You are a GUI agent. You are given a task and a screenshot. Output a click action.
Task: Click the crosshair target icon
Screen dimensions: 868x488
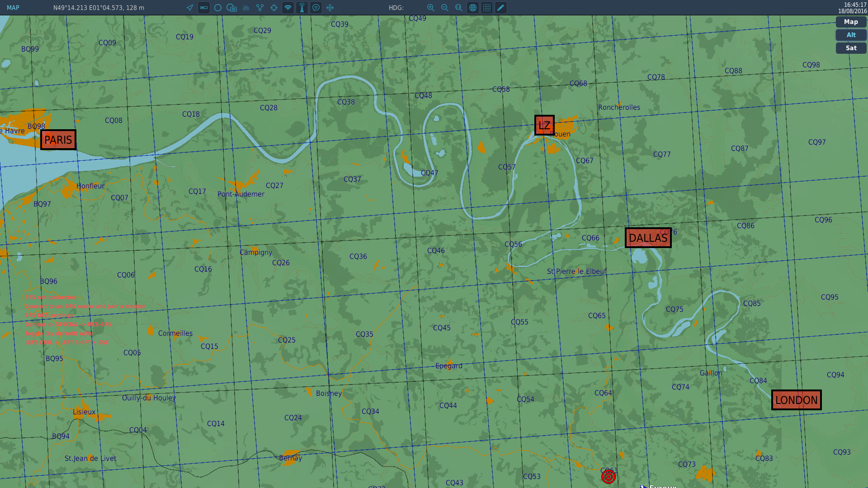tap(274, 8)
